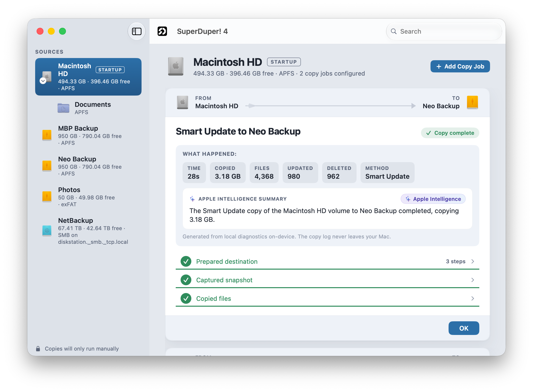This screenshot has width=533, height=392.
Task: Click the FROM Macintosh HD drive icon
Action: [x=183, y=102]
